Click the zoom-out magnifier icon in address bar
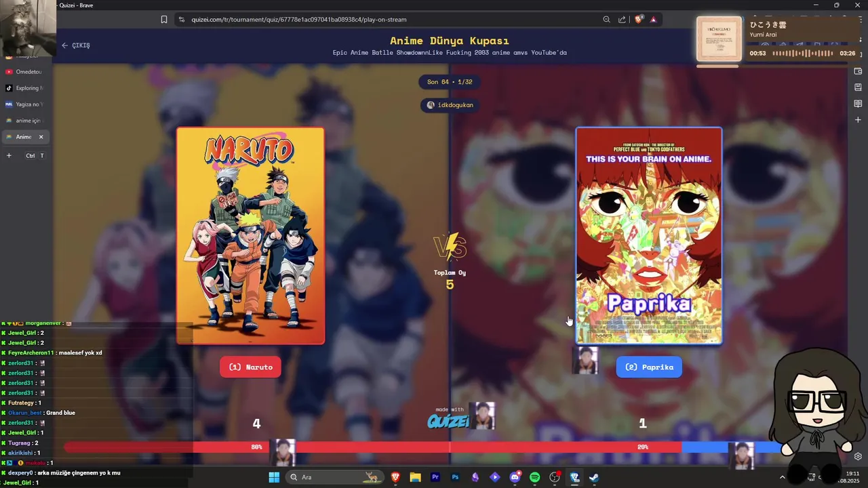Screen dimensions: 868x488 coord(606,20)
